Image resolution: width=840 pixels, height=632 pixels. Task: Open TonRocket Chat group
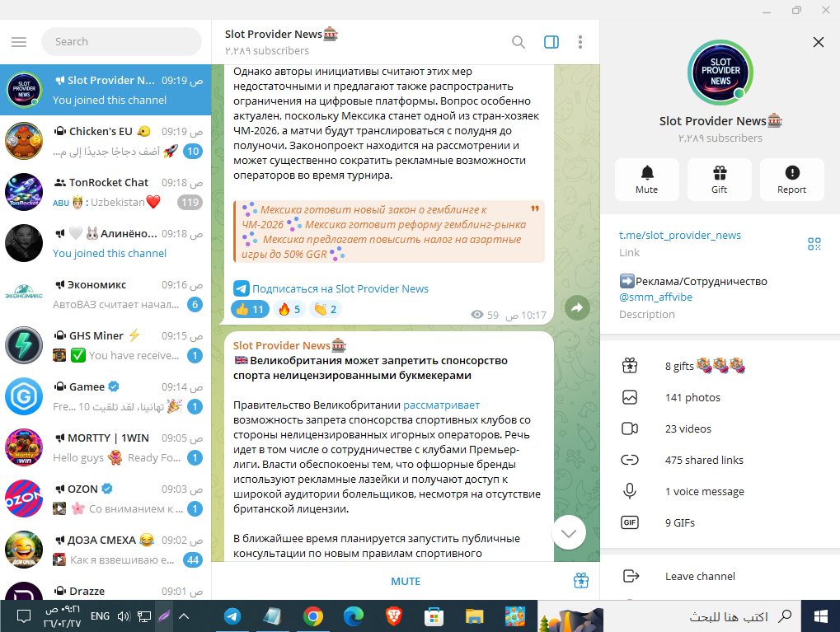pos(106,192)
